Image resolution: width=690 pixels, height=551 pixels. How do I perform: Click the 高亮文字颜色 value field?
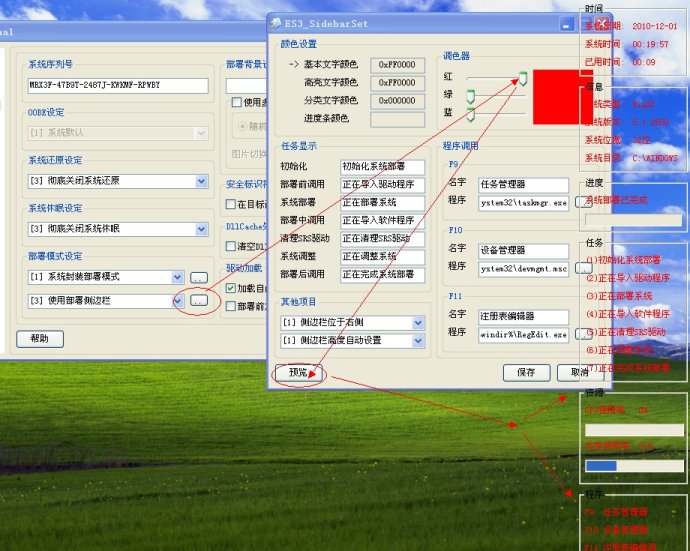(x=398, y=83)
